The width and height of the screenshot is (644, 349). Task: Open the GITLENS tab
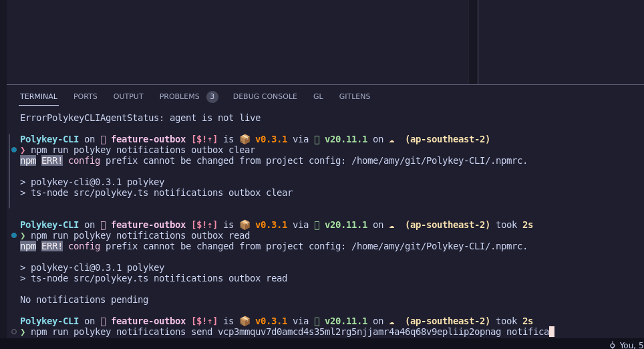[x=355, y=96]
